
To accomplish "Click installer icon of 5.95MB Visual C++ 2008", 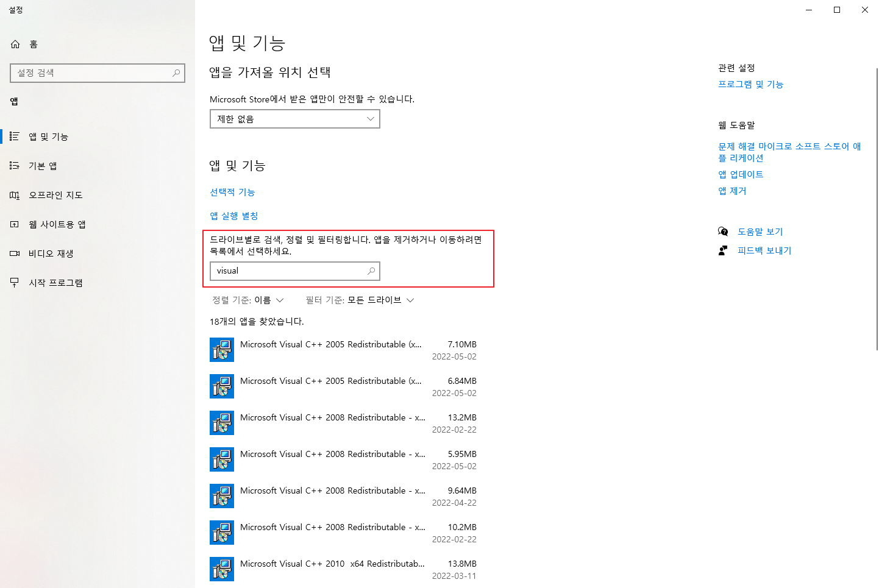I will (222, 459).
